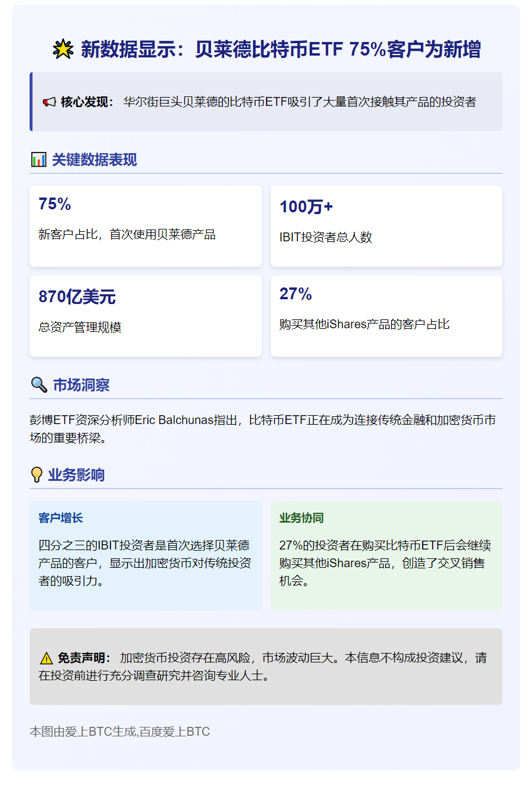Click the warning triangle icon before 免责声明
Viewport: 532px width, 789px height.
point(46,658)
